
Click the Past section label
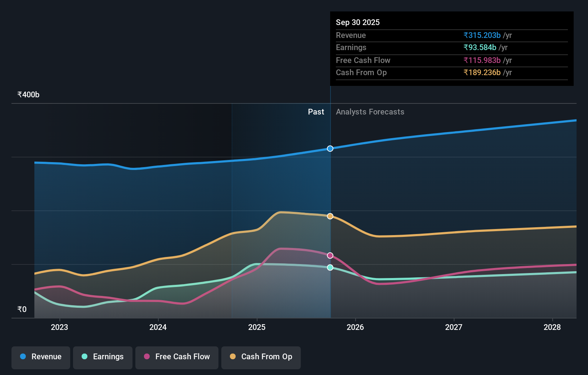coord(316,112)
